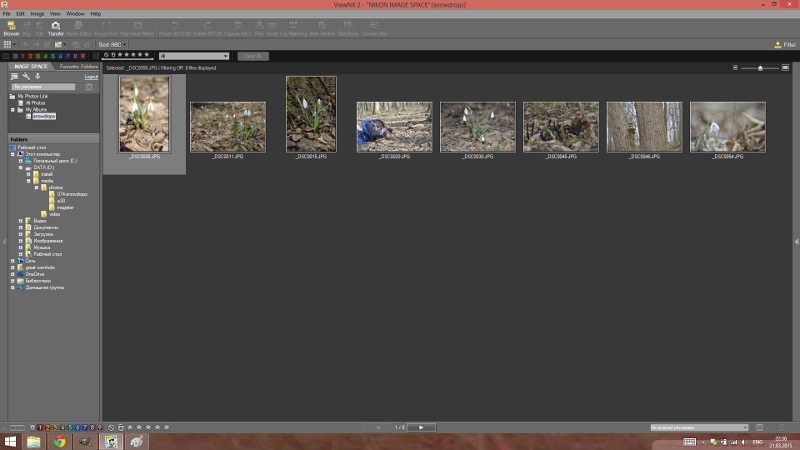
Task: Launch Nikon Transfer
Action: tap(56, 29)
